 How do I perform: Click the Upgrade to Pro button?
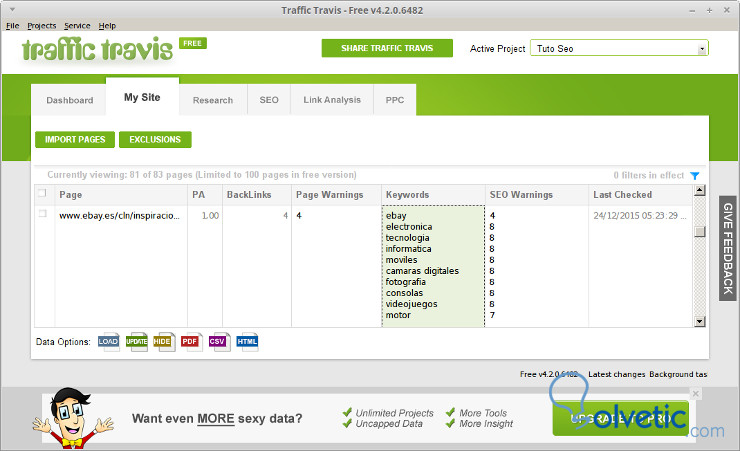tap(621, 418)
